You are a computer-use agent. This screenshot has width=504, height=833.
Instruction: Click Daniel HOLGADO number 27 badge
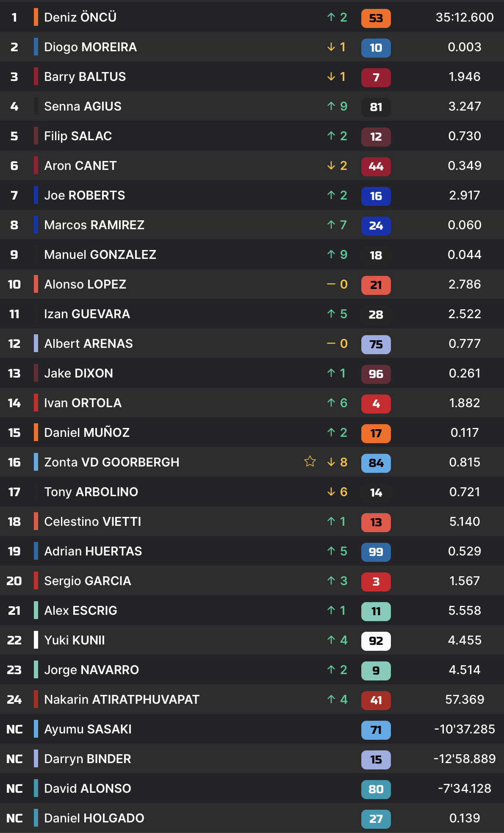pos(376,819)
